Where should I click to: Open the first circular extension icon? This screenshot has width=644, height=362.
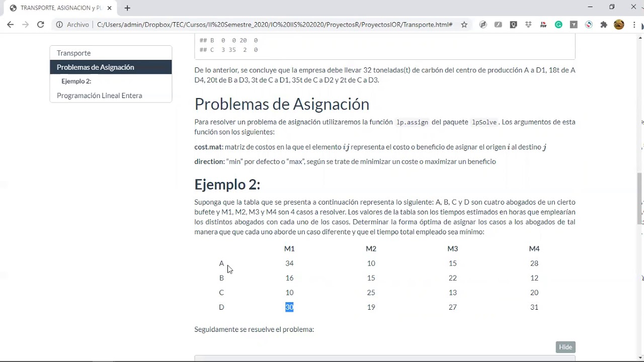[483, 25]
